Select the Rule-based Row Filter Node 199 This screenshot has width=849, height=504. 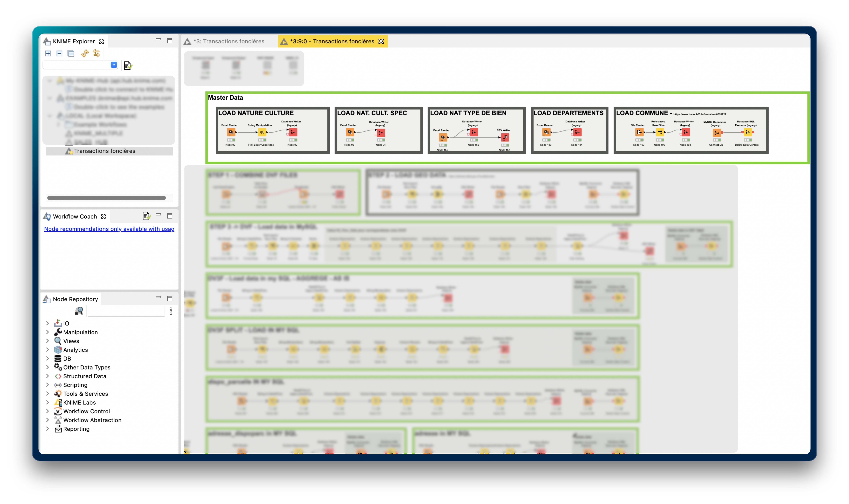660,132
